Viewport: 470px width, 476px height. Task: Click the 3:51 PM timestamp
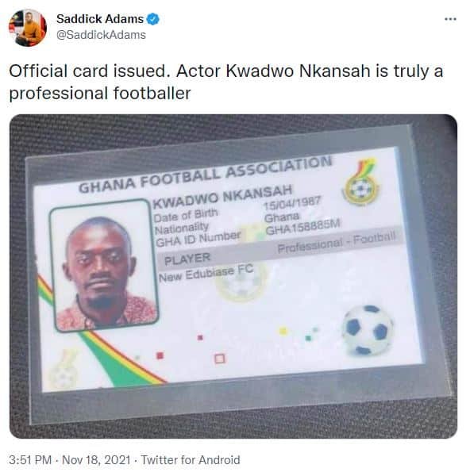click(30, 460)
